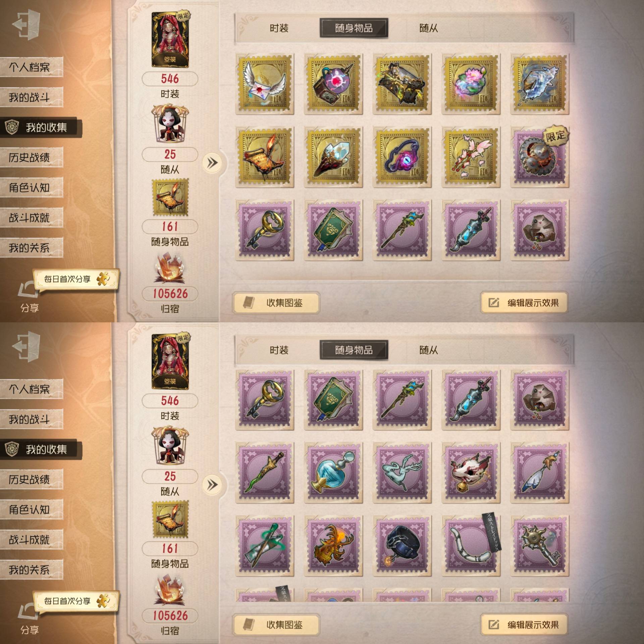
Task: Pick the cherry blossom branch gold stamp
Action: pos(471,157)
